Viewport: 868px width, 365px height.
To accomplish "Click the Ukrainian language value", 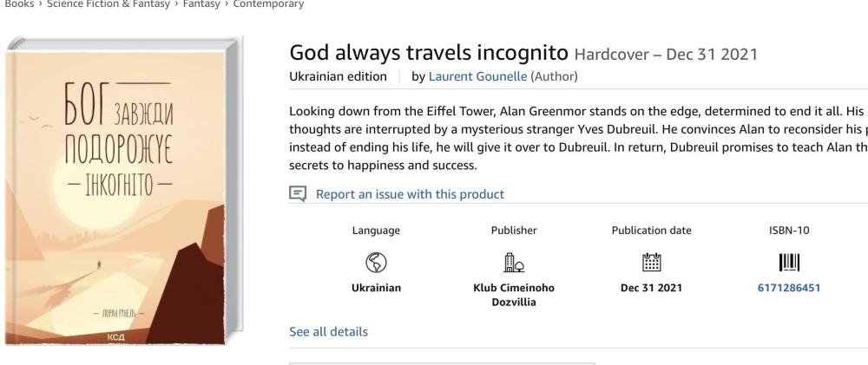I will [377, 288].
